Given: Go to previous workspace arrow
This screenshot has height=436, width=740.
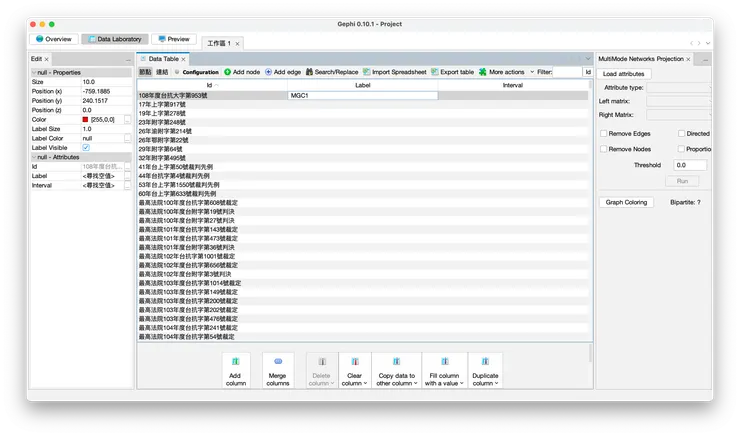Looking at the screenshot, I should point(691,43).
